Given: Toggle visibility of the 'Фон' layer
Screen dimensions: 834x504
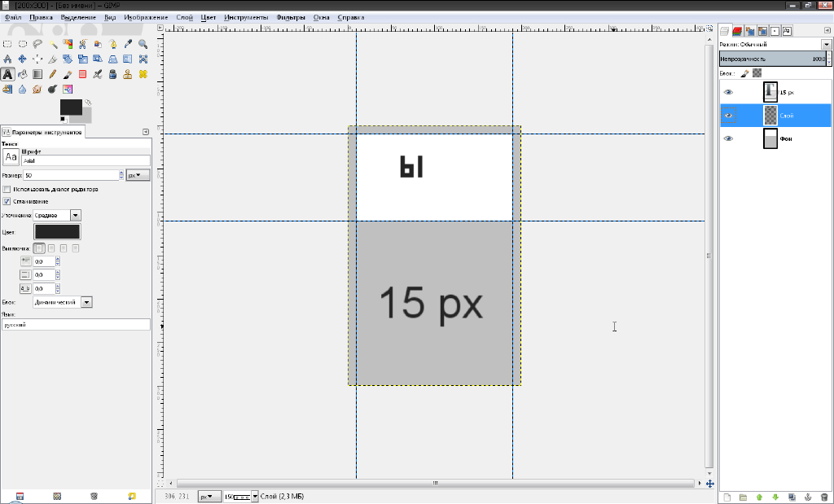Looking at the screenshot, I should click(728, 139).
